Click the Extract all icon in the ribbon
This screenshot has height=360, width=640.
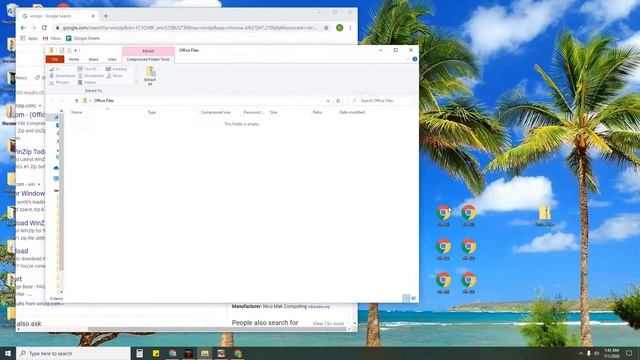[150, 76]
